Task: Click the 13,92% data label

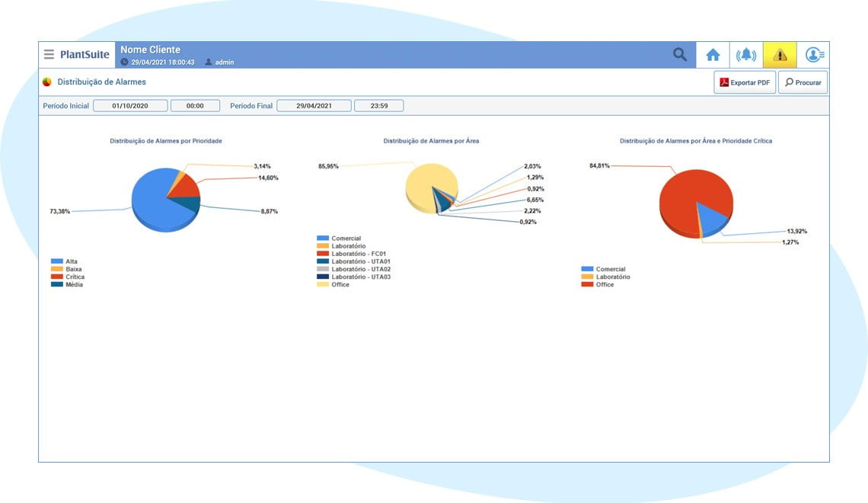Action: click(x=797, y=231)
